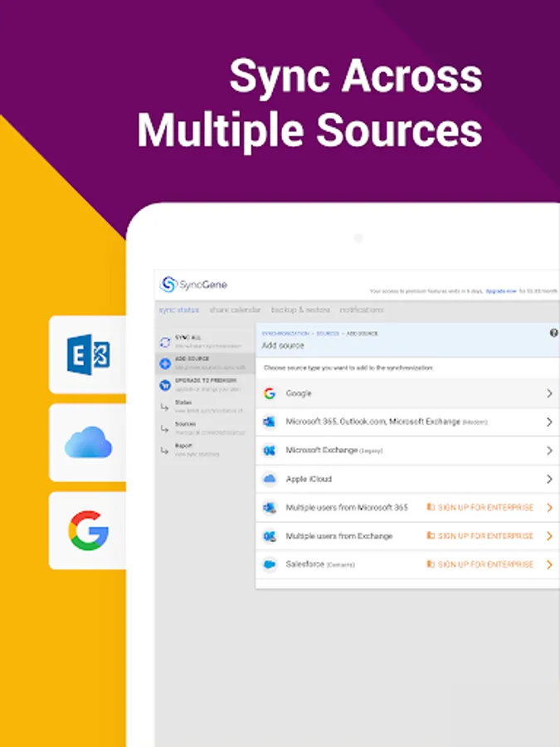Select the Apple iCloud label

[x=309, y=479]
